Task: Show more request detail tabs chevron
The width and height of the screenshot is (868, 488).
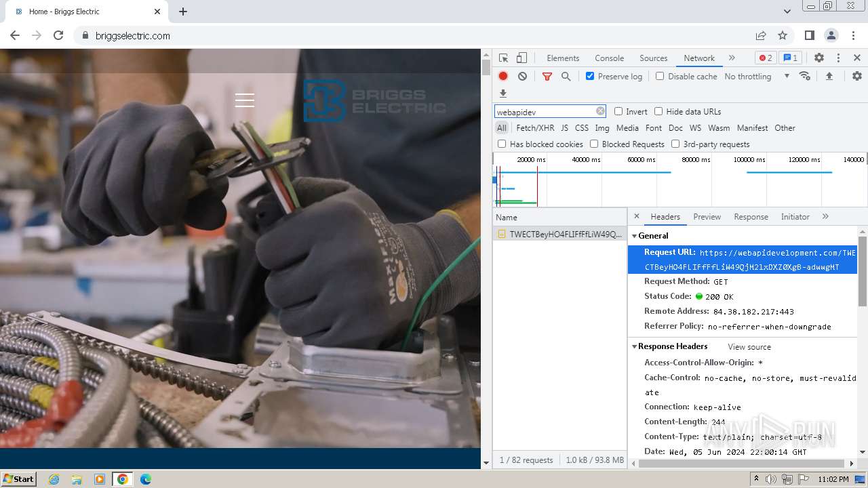Action: click(x=825, y=216)
